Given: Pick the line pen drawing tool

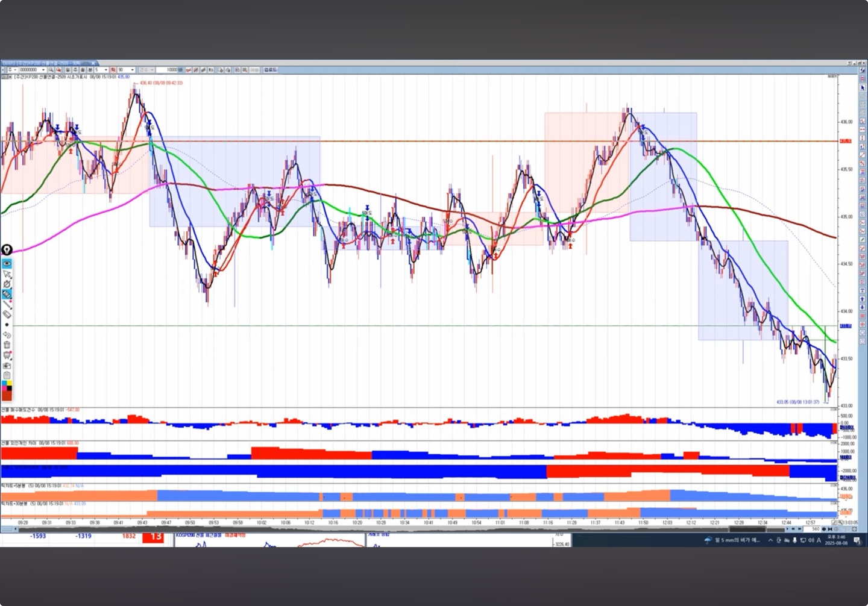Looking at the screenshot, I should click(x=7, y=304).
